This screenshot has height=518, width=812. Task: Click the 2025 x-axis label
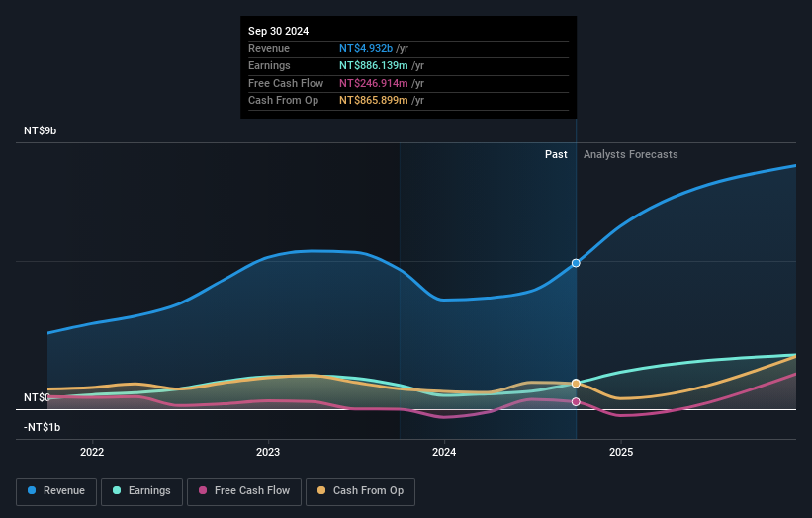point(621,452)
